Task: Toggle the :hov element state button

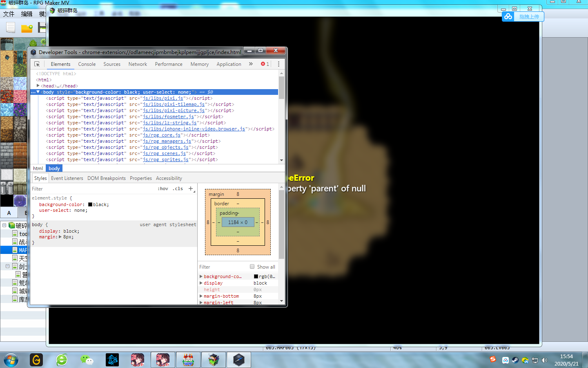Action: click(x=163, y=188)
